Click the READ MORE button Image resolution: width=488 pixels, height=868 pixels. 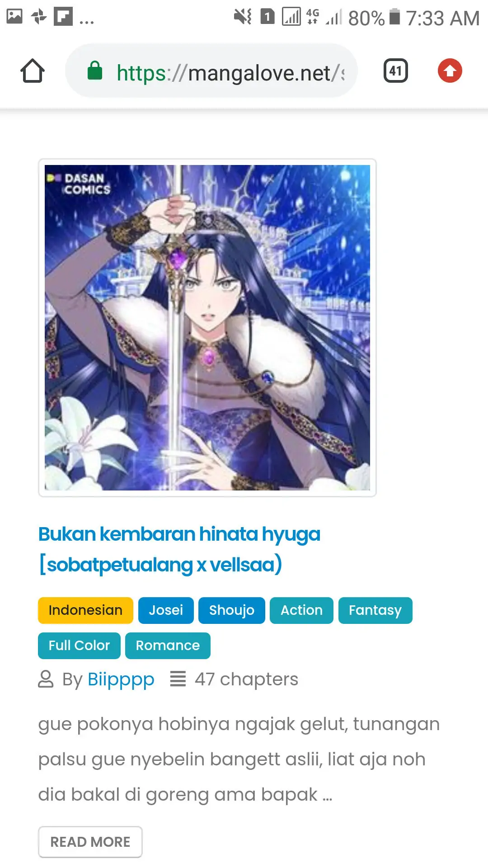click(x=90, y=842)
